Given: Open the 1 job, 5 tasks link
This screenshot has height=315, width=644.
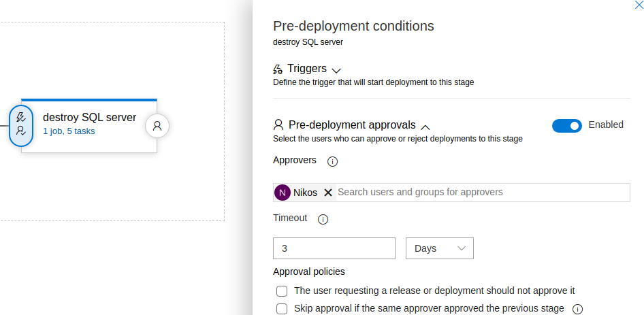Looking at the screenshot, I should click(69, 131).
